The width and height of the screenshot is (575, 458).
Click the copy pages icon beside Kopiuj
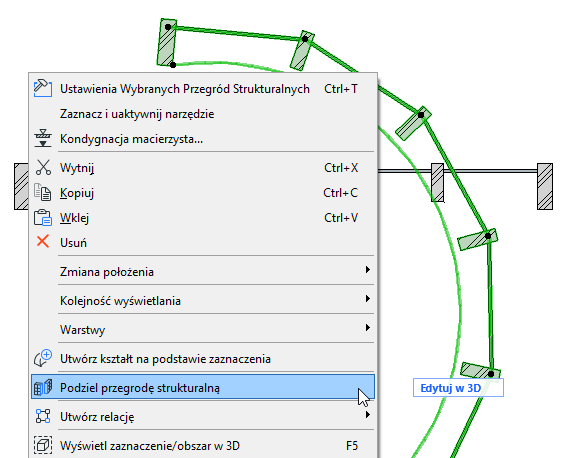click(x=43, y=193)
